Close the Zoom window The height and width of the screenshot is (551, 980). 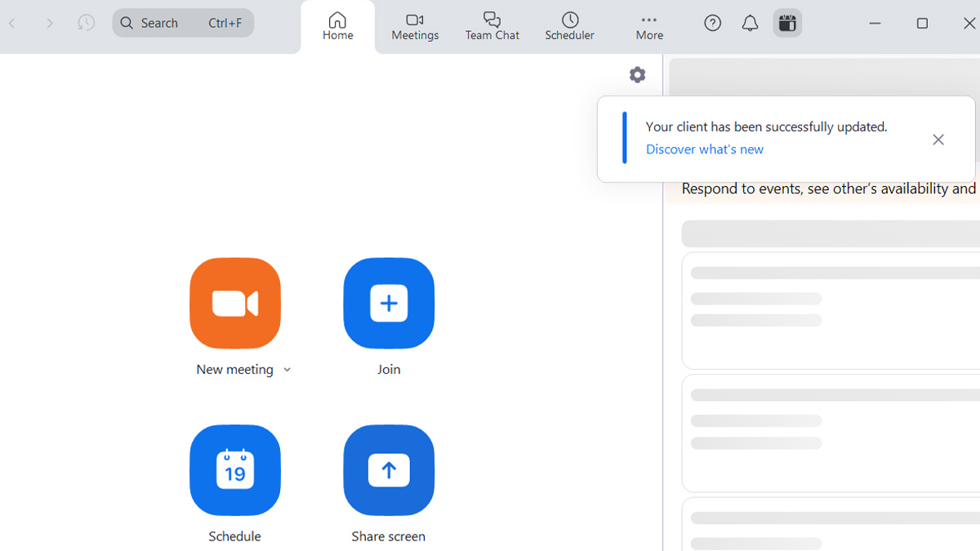tap(969, 23)
